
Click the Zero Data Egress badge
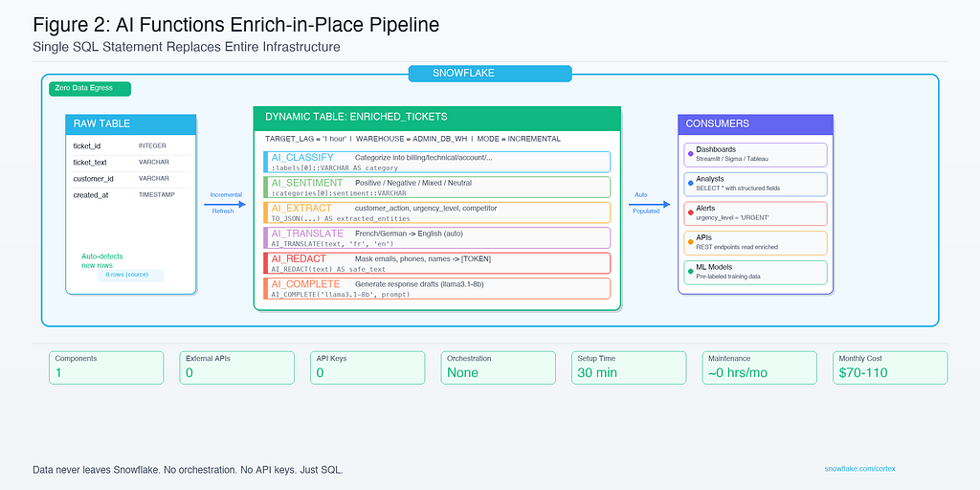coord(90,89)
